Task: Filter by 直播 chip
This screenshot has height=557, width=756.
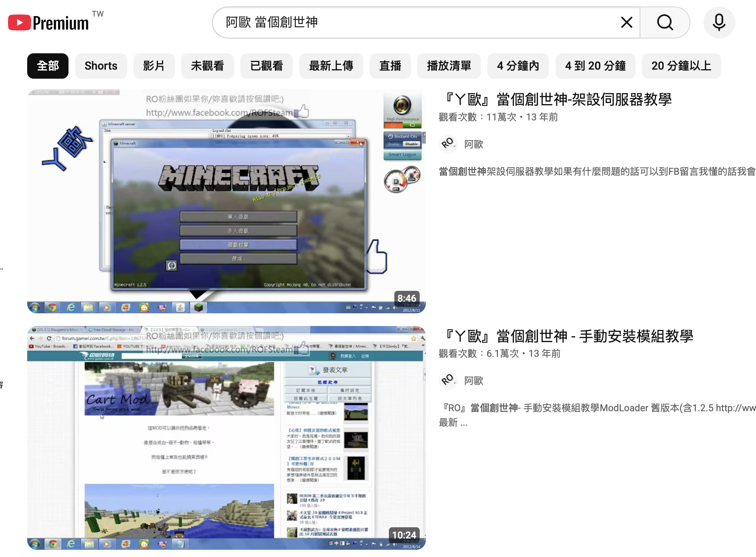Action: pyautogui.click(x=390, y=66)
